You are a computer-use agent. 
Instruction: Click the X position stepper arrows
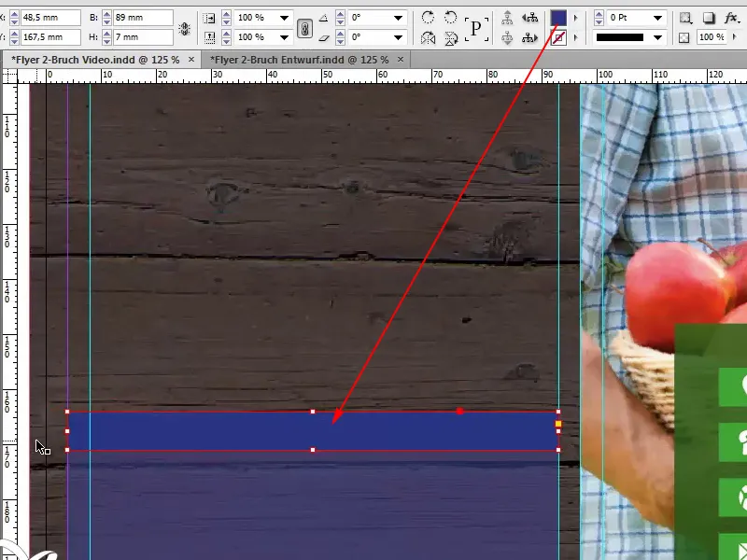pos(14,18)
